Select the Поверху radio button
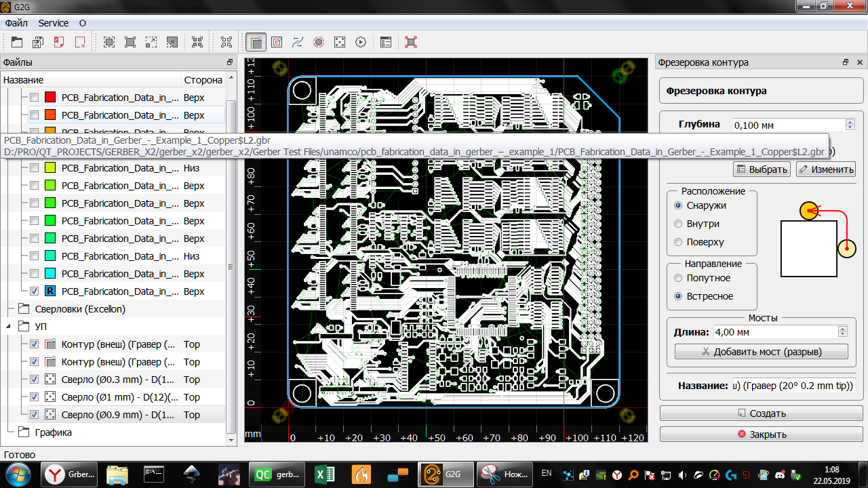The width and height of the screenshot is (868, 488). click(679, 242)
